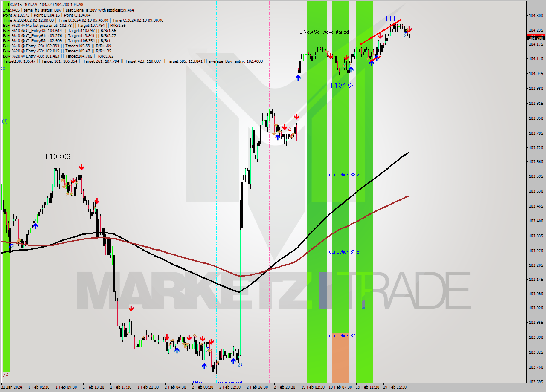The height and width of the screenshot is (392, 546).
Task: Click the 103.400 price axis label
Action: click(535, 221)
